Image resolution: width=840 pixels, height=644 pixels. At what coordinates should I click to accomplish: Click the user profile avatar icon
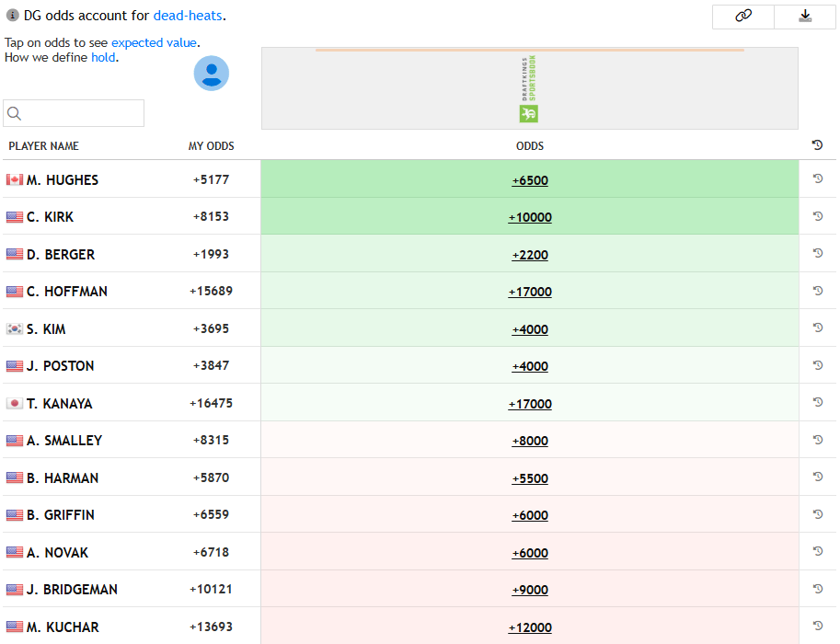tap(212, 74)
